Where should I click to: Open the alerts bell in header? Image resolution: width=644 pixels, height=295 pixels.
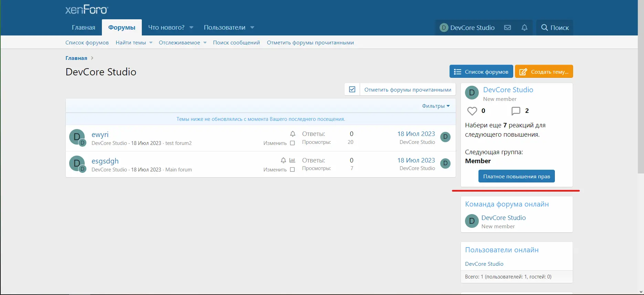click(x=524, y=28)
